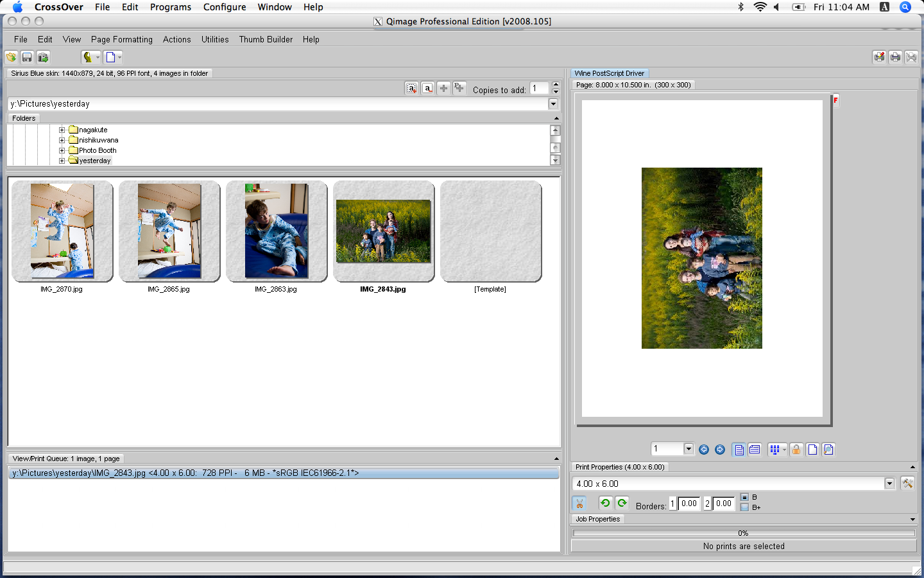Screen dimensions: 924x578
Task: Select the B border radio option
Action: tap(744, 497)
